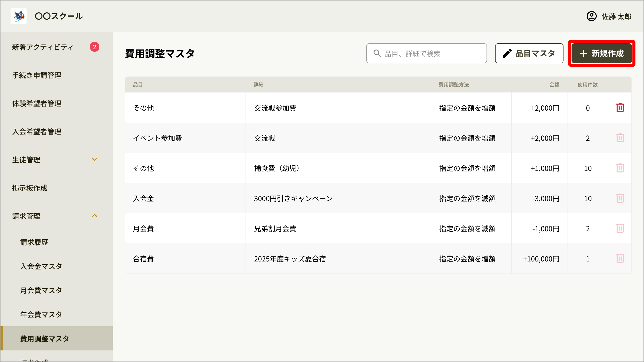Delete the 交流戦参加費 row with trash icon

620,108
